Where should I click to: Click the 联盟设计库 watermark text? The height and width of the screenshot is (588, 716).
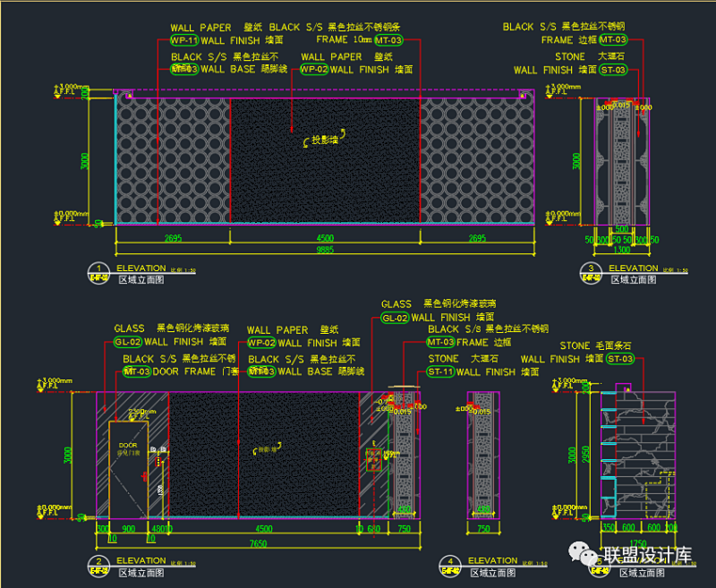point(648,557)
